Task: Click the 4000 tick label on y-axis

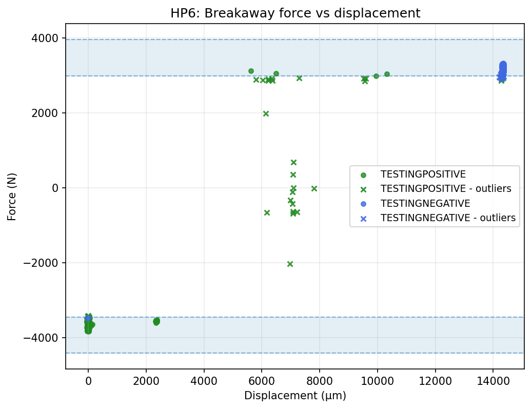Action: (48, 38)
